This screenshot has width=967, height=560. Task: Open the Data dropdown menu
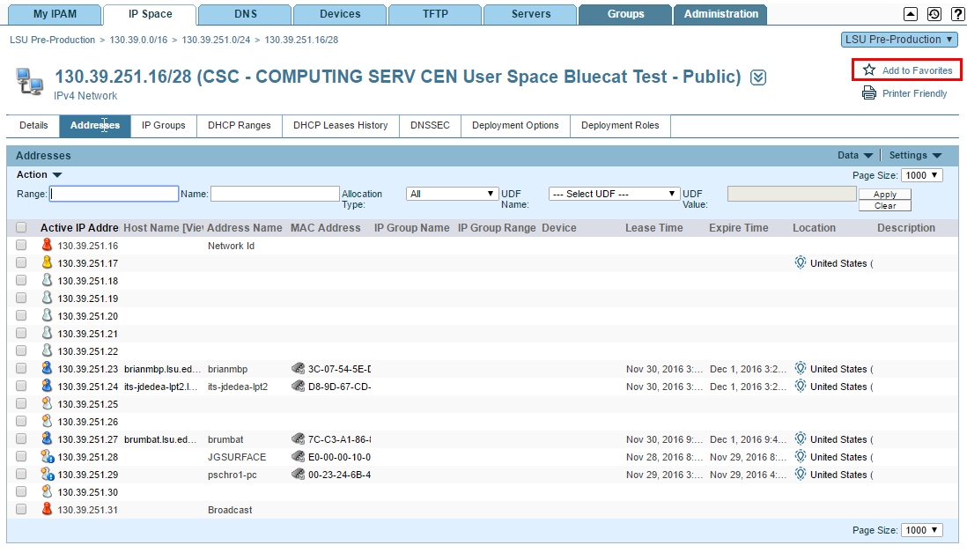(855, 156)
